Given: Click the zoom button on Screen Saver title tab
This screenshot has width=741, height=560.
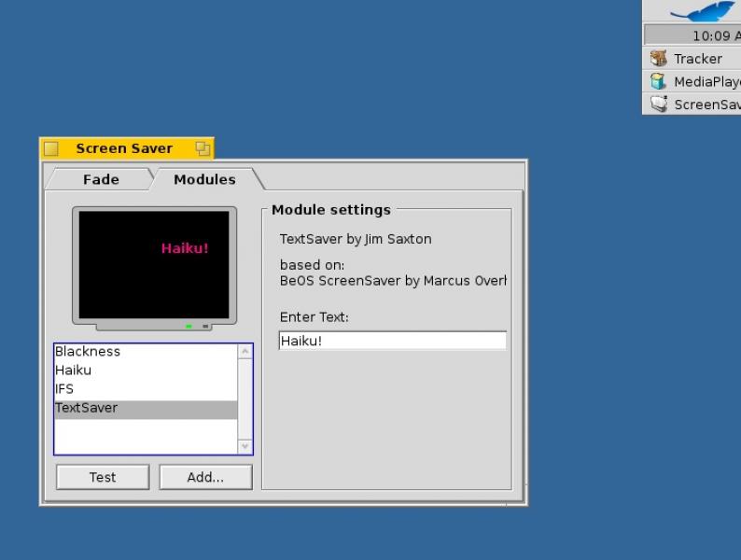Looking at the screenshot, I should (x=203, y=148).
